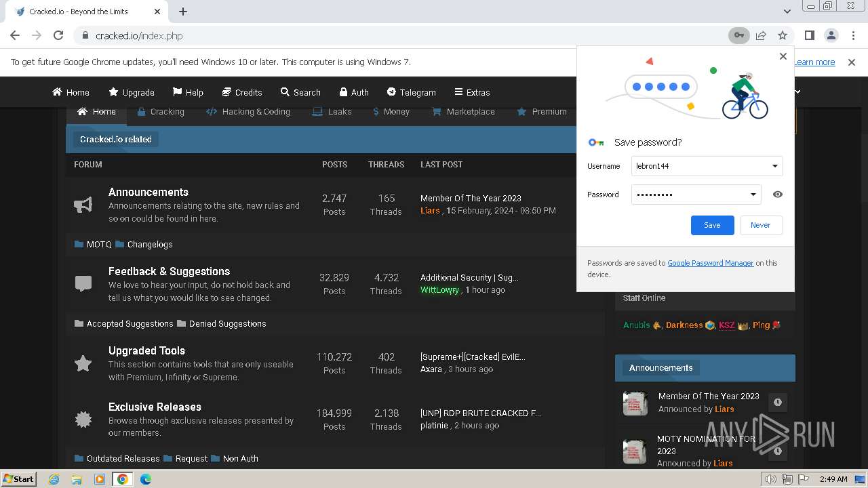Click Exclusive Releases badge forum icon
Viewport: 868px width, 488px height.
tap(83, 420)
